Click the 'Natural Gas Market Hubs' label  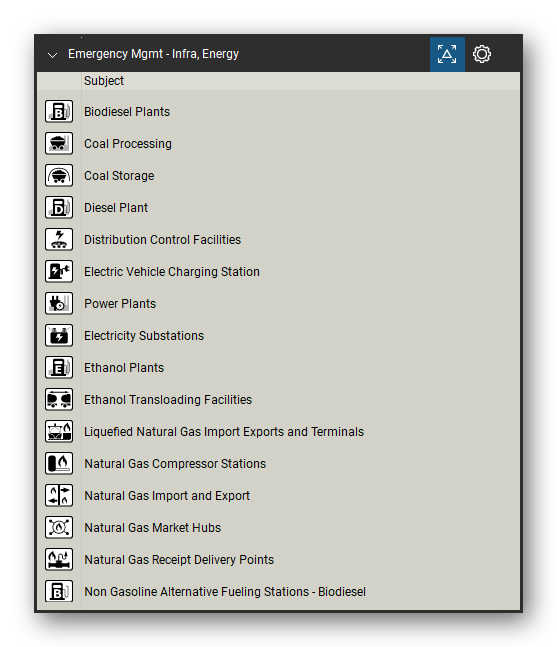point(153,527)
